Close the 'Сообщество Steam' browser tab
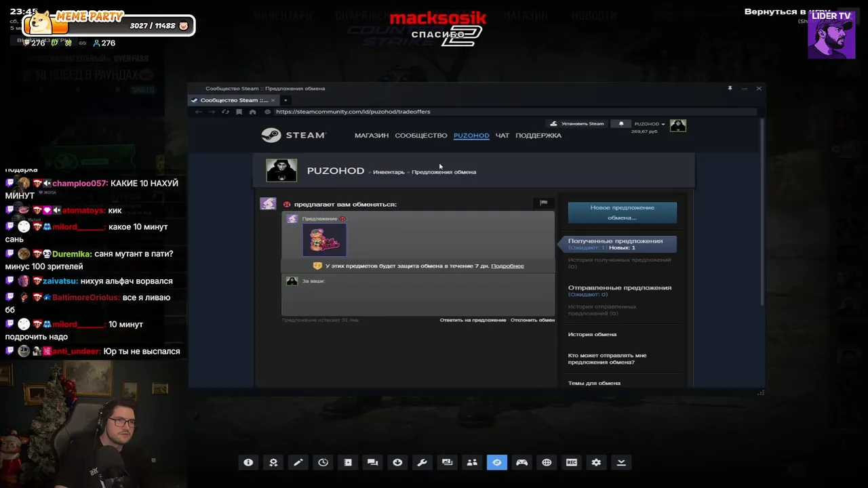Viewport: 868px width, 488px height. [x=273, y=100]
